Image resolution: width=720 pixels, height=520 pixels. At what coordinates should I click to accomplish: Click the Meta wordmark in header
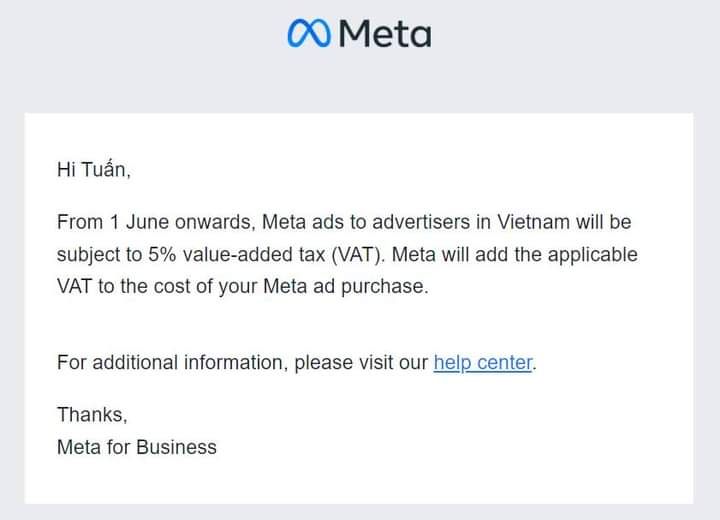(x=385, y=34)
